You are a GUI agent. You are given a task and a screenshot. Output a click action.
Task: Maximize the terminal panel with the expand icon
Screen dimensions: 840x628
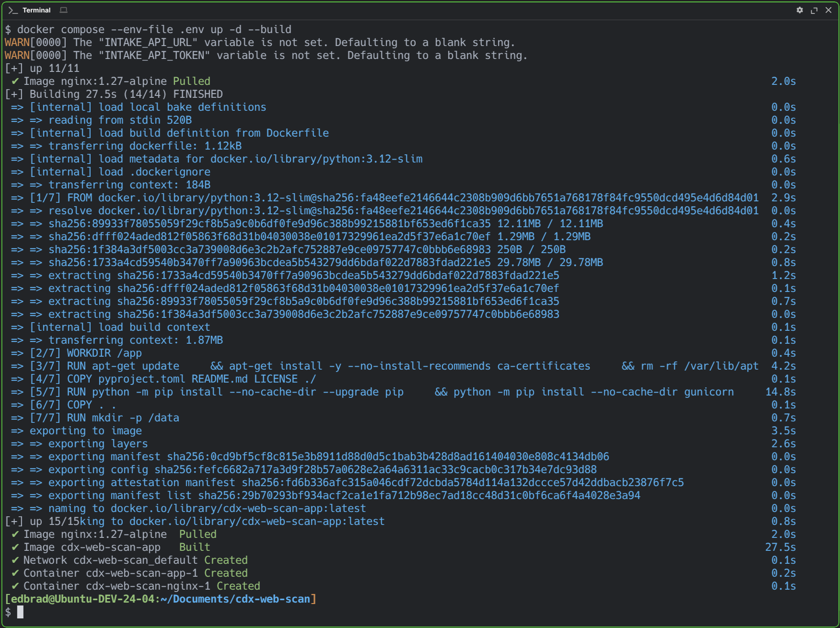(x=814, y=10)
